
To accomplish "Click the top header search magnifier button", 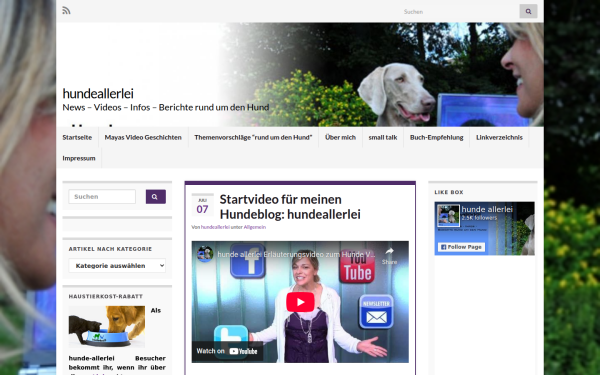I will pos(528,11).
